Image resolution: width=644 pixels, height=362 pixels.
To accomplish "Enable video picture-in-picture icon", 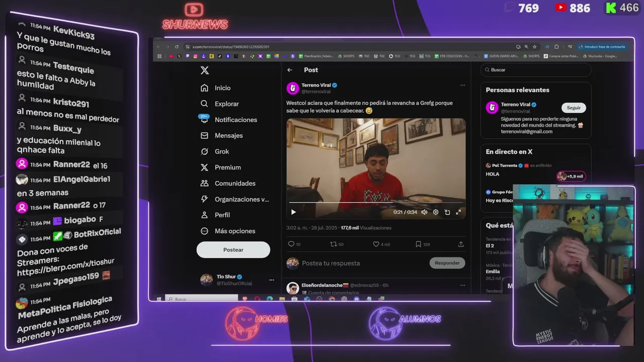I will [447, 212].
